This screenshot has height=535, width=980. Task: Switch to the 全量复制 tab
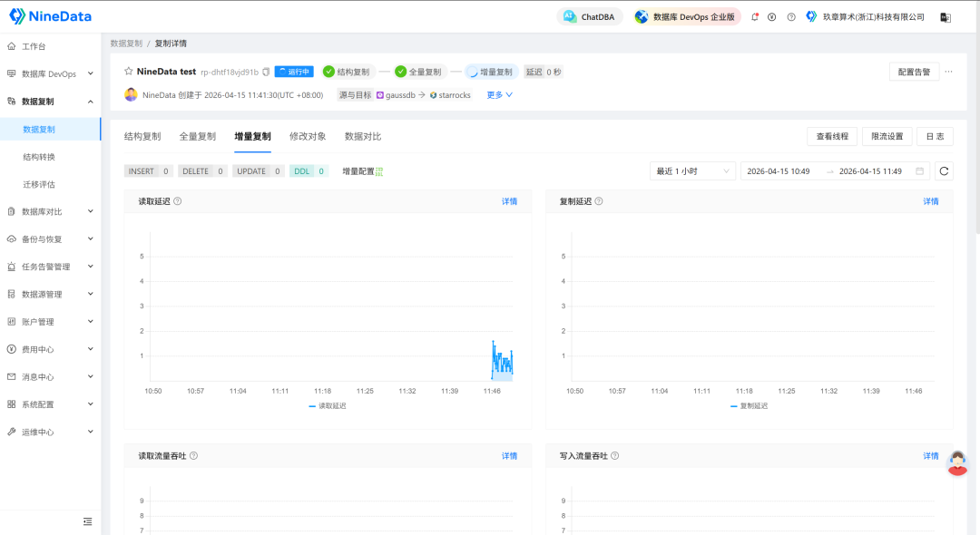click(198, 137)
